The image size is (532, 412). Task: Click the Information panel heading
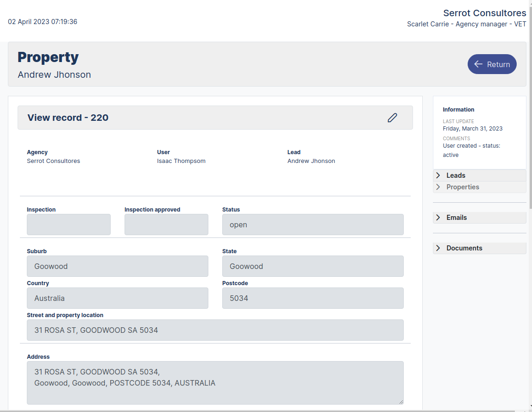point(458,109)
